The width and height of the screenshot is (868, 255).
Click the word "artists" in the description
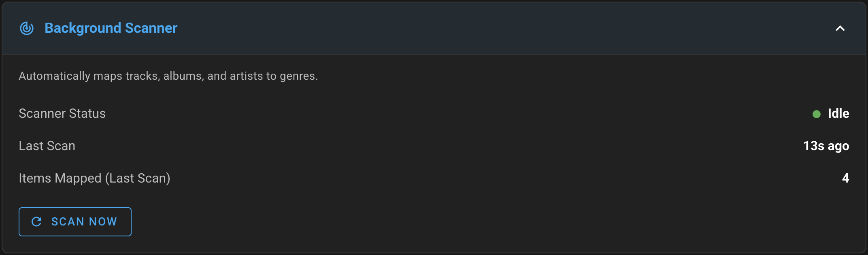click(246, 76)
